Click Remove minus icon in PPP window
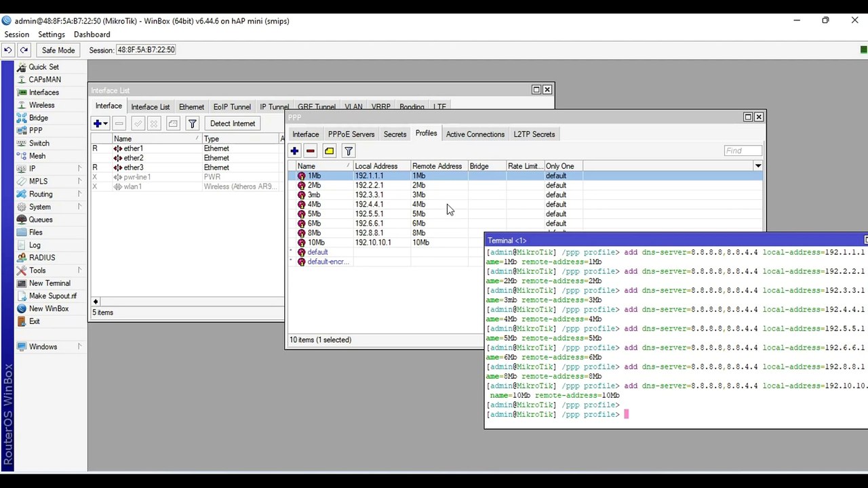Screen dimensions: 868x488 [311, 151]
